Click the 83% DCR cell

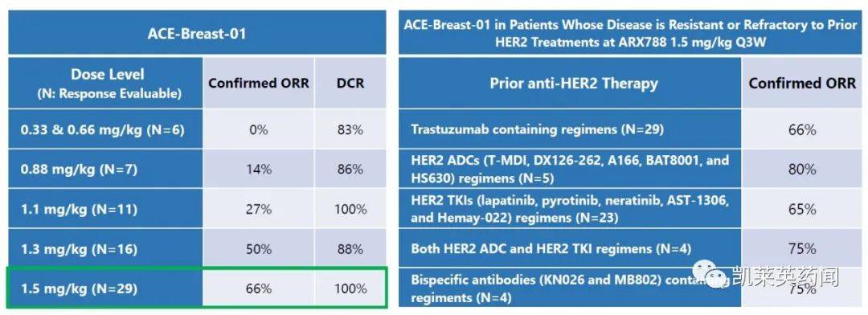coord(350,129)
